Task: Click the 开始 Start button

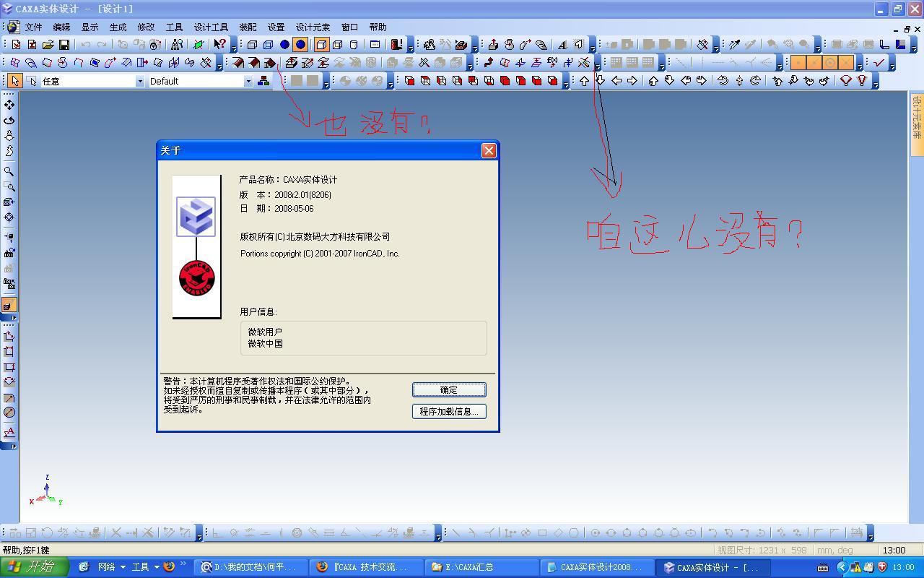Action: coord(34,567)
